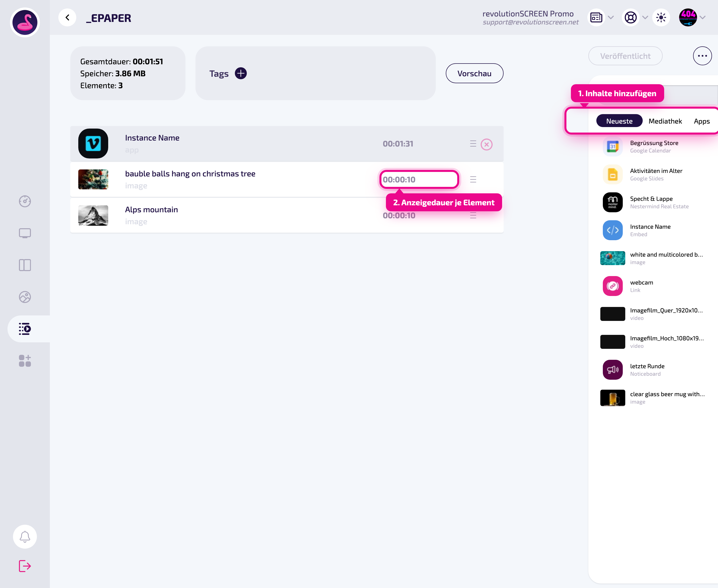This screenshot has height=588, width=718.
Task: Open the three-dots more options menu
Action: coord(702,56)
